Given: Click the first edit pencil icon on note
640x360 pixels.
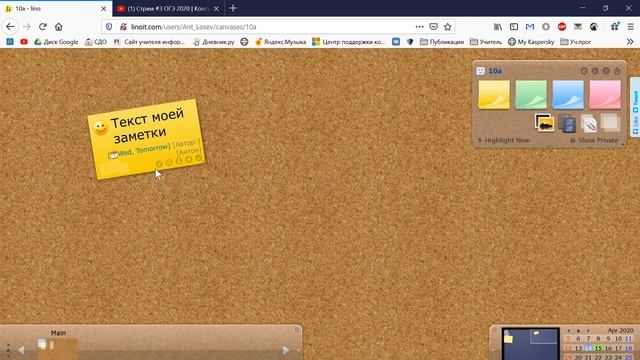Looking at the screenshot, I should 159,164.
